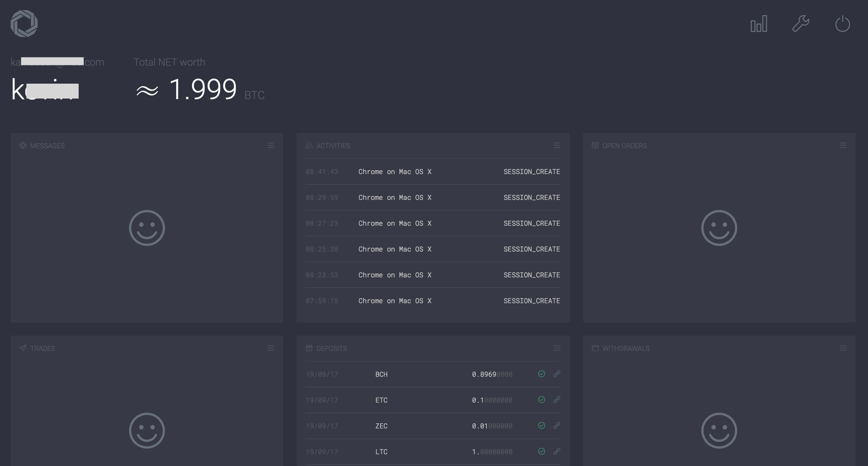Open the link icon on ZEC deposit
This screenshot has width=868, height=466.
557,426
